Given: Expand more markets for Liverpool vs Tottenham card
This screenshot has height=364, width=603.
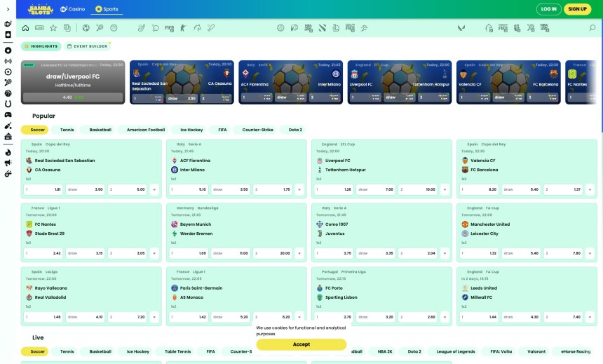Looking at the screenshot, I should (x=445, y=189).
